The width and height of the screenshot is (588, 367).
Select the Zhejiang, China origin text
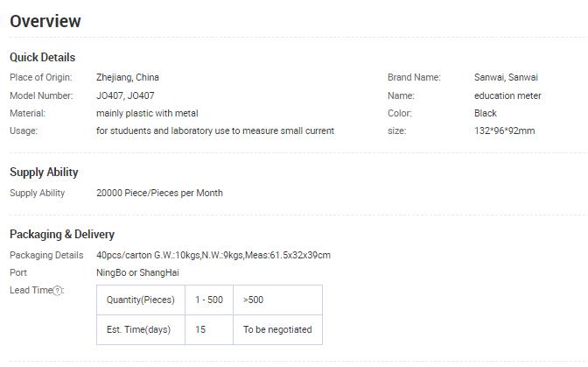[128, 77]
